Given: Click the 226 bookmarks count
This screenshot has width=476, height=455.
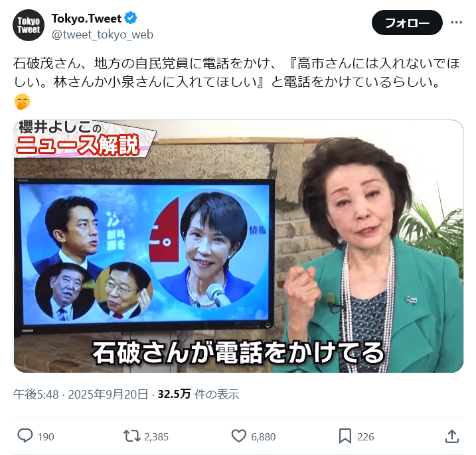Looking at the screenshot, I should [366, 437].
